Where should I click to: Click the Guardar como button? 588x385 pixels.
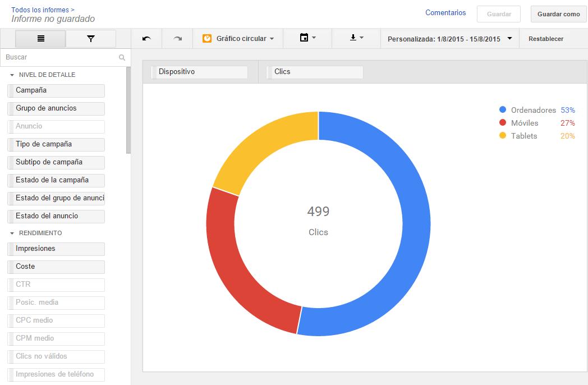(x=558, y=14)
